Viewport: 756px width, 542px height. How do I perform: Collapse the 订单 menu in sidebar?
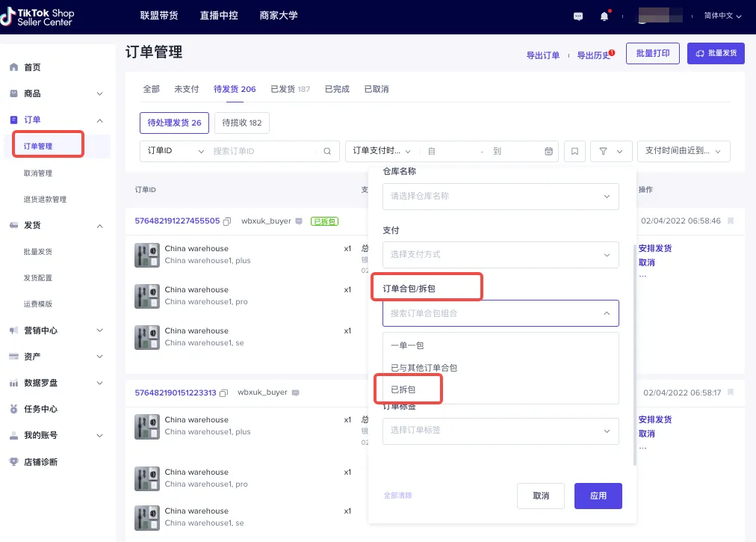(99, 120)
